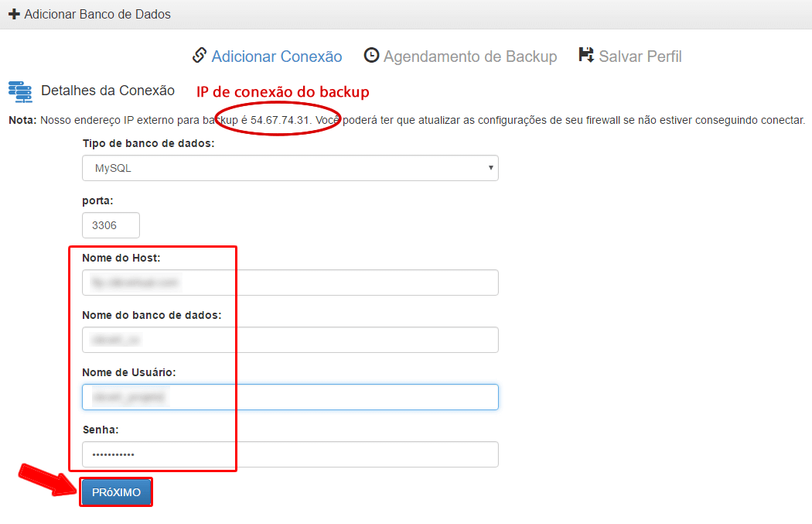Click the Detalhes da Conexão heading
Viewport: 812px width, 524px height.
click(x=107, y=91)
